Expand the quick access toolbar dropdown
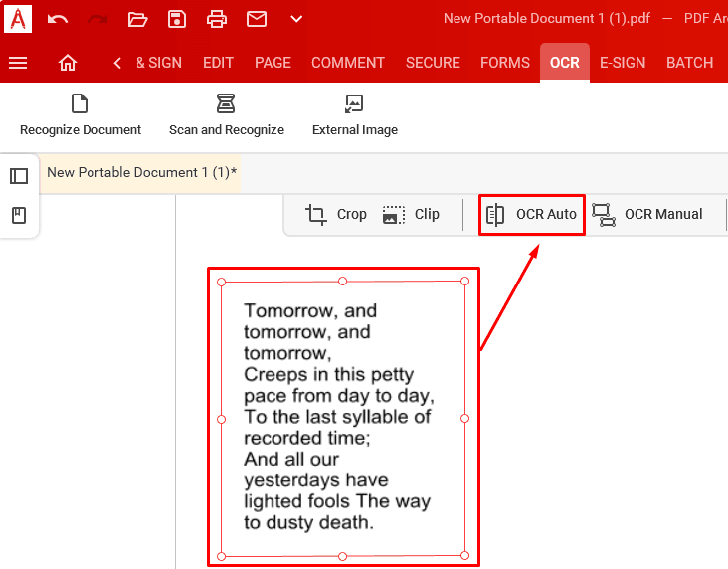 (296, 19)
